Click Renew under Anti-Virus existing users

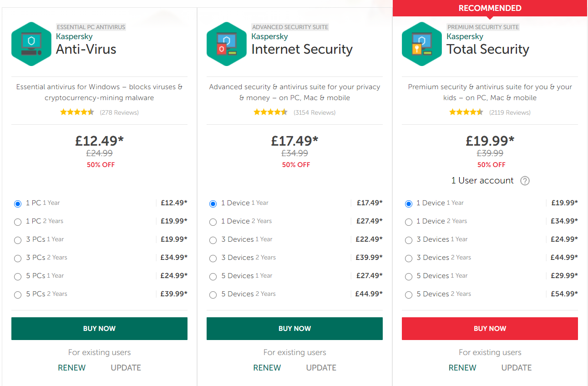[x=72, y=368]
